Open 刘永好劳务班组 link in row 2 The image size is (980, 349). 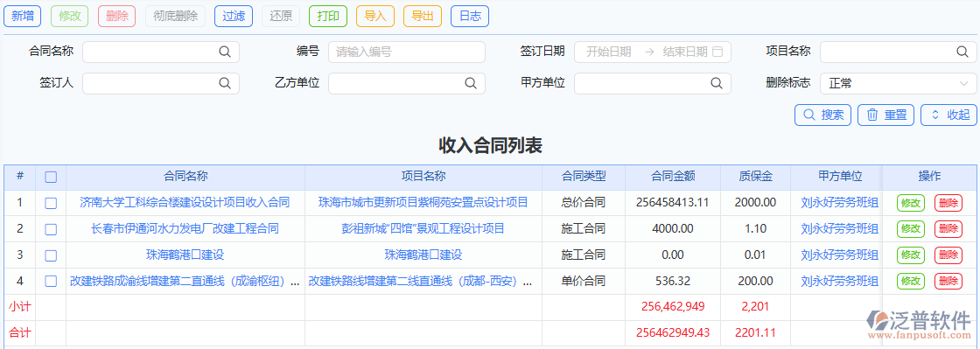(x=840, y=228)
